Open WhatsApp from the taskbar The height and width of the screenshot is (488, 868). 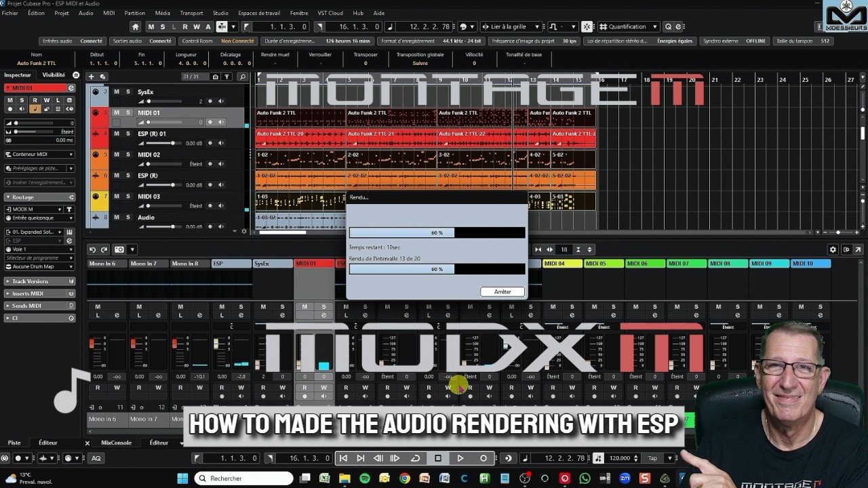[x=585, y=479]
